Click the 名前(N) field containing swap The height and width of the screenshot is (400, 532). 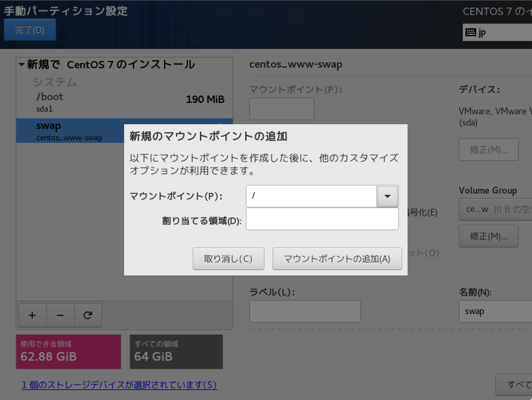click(x=495, y=311)
